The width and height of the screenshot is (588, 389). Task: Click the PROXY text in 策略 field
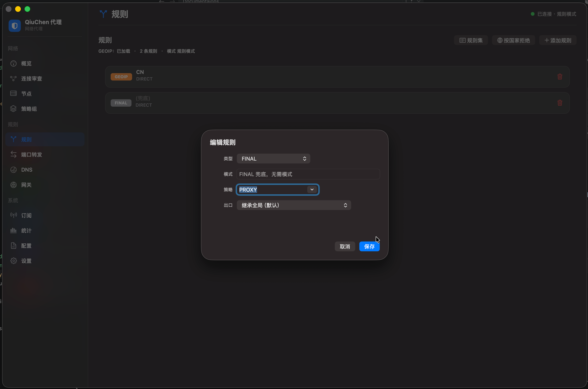248,190
